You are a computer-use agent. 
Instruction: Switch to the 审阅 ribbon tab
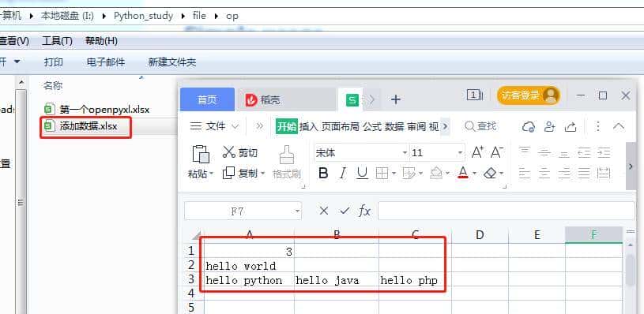(416, 127)
